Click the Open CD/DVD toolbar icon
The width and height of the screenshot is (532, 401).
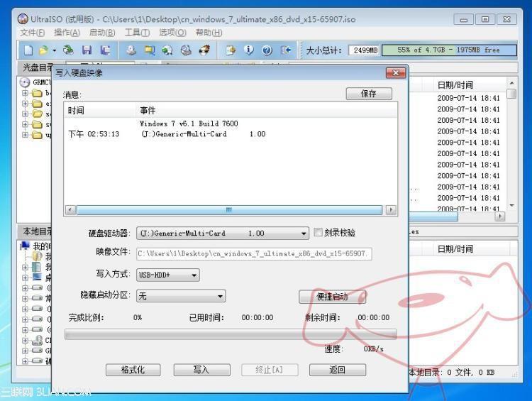coord(68,50)
